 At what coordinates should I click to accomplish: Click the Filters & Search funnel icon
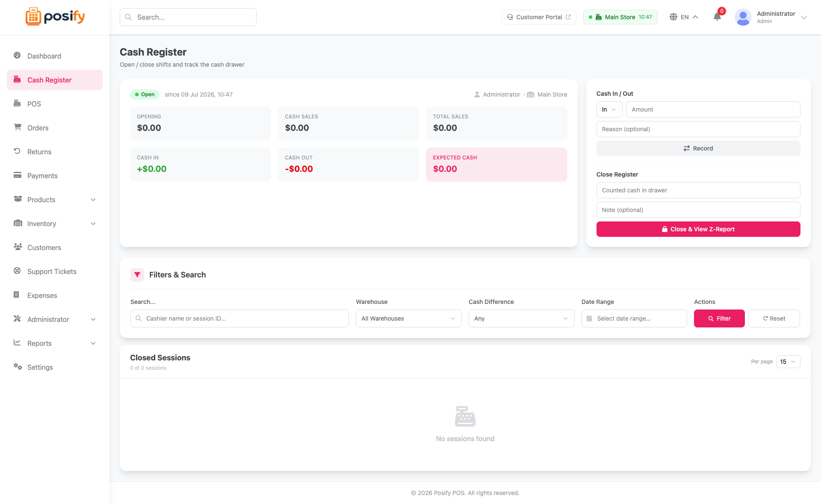(137, 275)
